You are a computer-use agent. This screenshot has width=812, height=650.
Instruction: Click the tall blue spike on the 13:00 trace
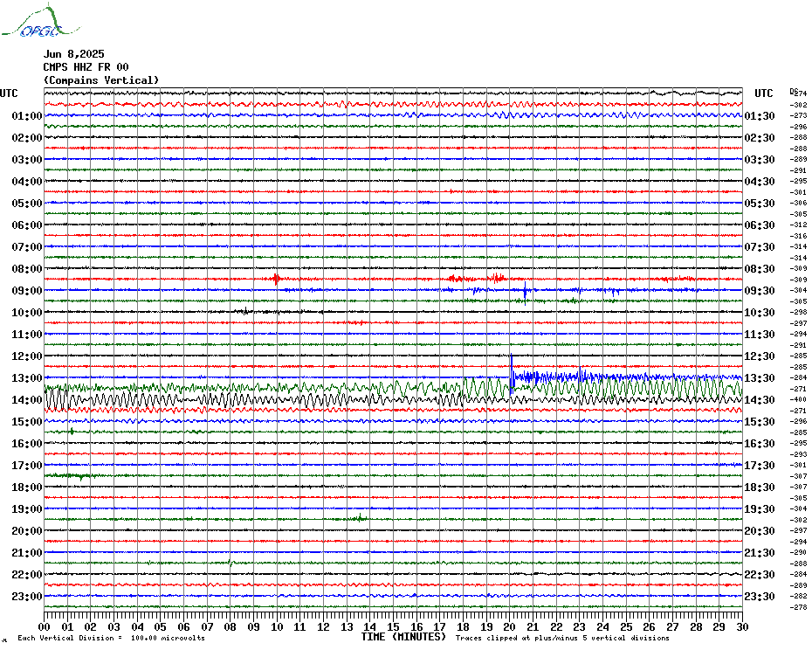pos(512,374)
